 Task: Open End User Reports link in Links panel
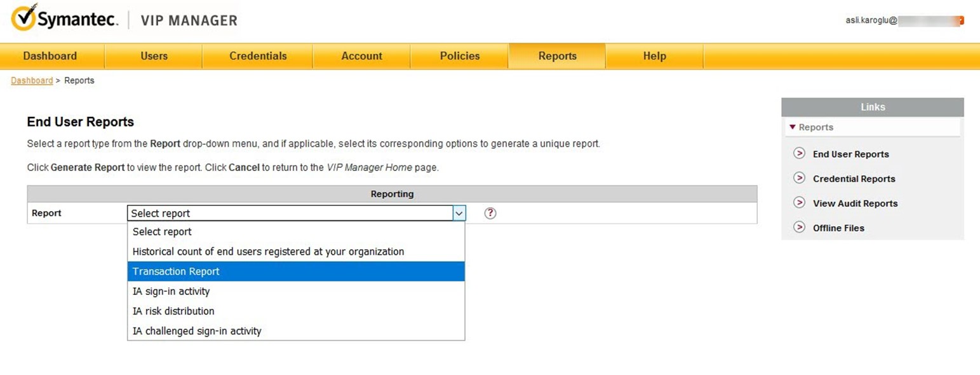coord(850,154)
